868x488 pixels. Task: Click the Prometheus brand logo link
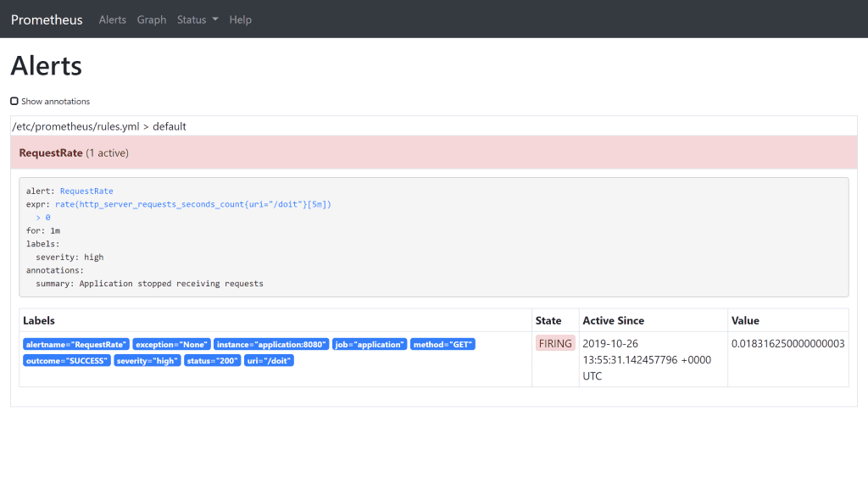click(x=47, y=19)
